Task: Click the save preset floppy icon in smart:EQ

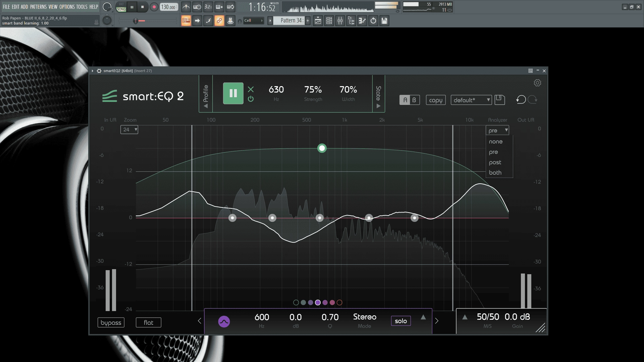Action: tap(499, 100)
